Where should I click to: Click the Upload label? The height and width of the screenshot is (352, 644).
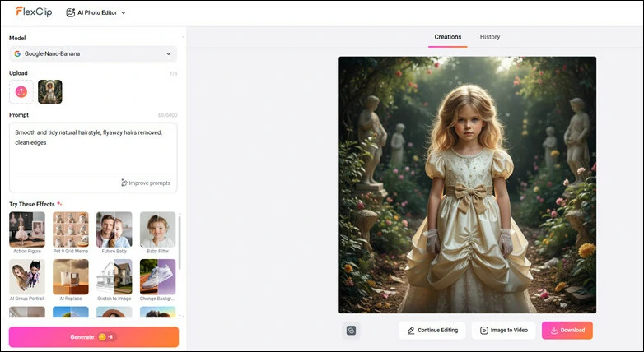point(18,73)
